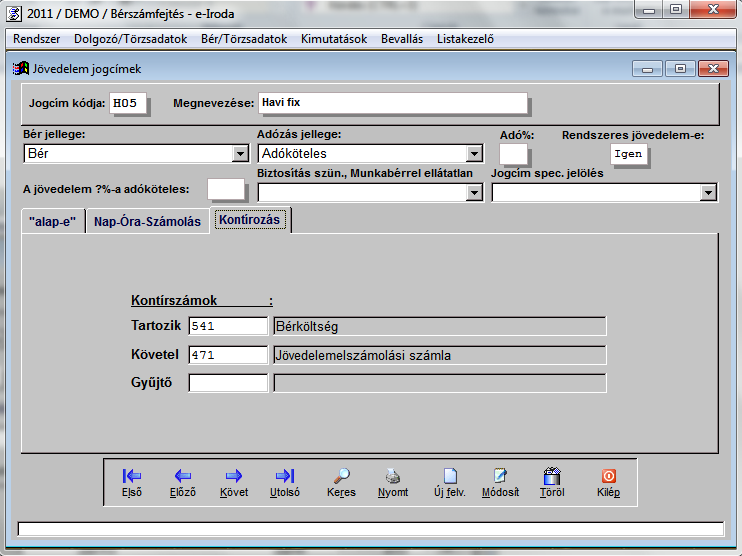Click the empty Gyűjtő account field
The image size is (742, 556).
[x=228, y=383]
